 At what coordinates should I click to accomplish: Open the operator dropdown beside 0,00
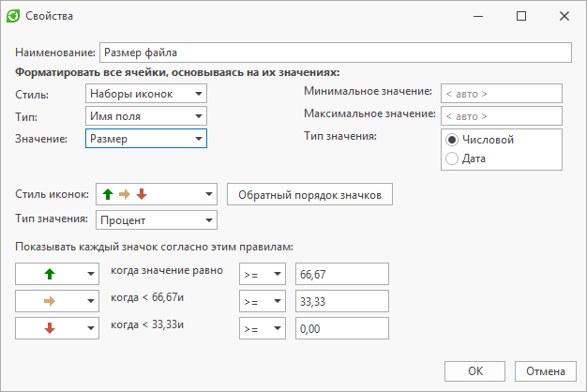(263, 328)
